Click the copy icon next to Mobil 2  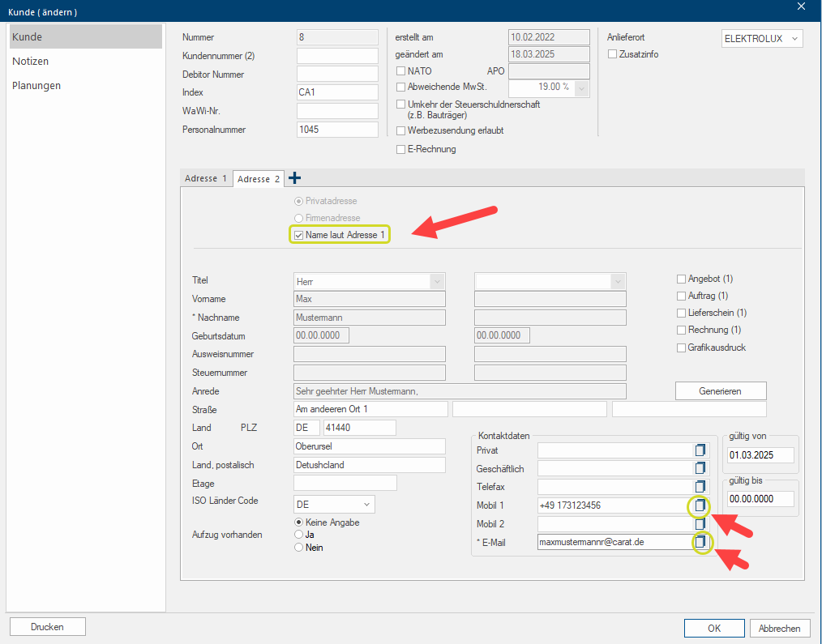point(700,524)
